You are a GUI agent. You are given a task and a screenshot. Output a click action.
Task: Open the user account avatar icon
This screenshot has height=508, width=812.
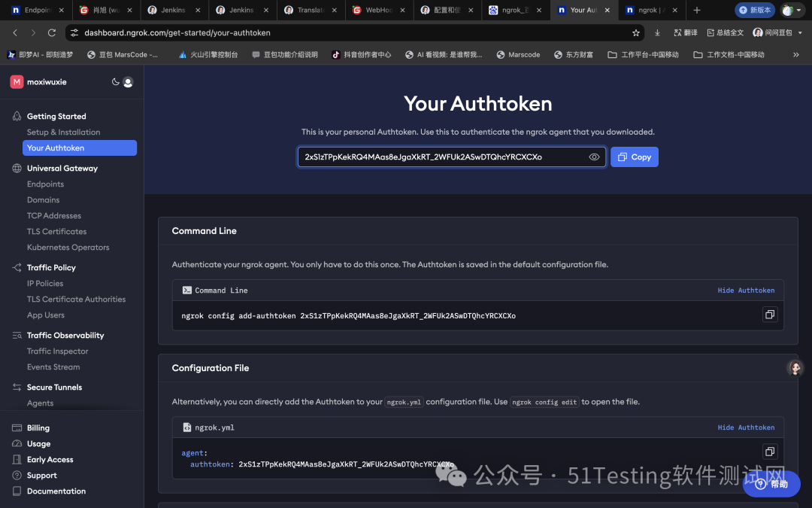pos(128,82)
